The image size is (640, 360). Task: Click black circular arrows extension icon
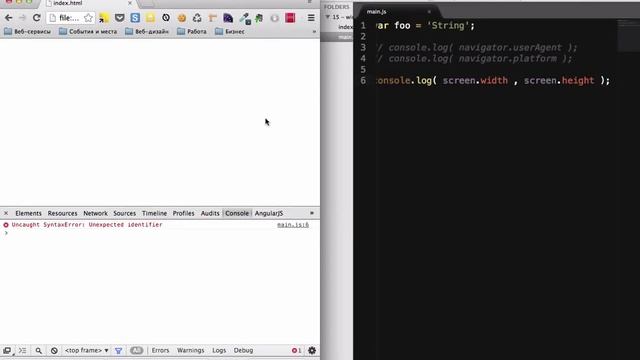[166, 18]
